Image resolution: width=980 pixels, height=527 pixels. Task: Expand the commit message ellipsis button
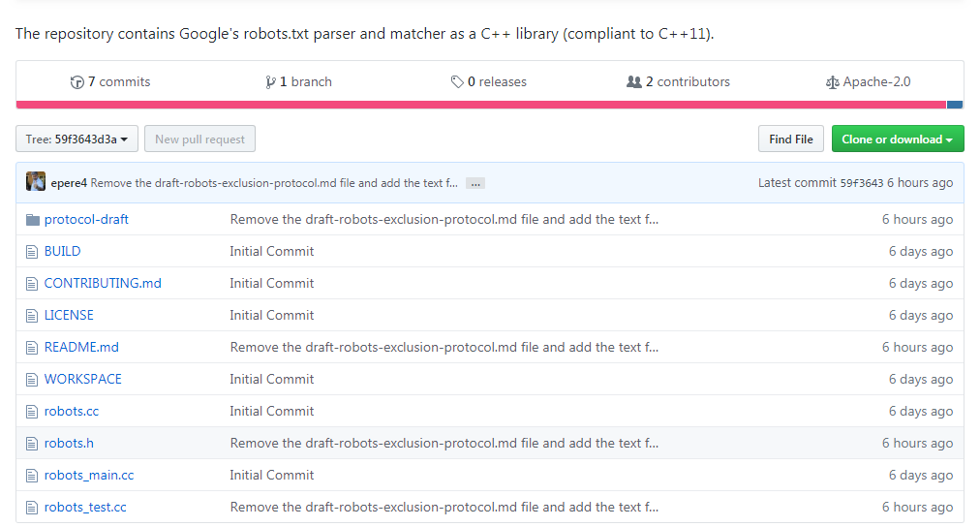(475, 183)
